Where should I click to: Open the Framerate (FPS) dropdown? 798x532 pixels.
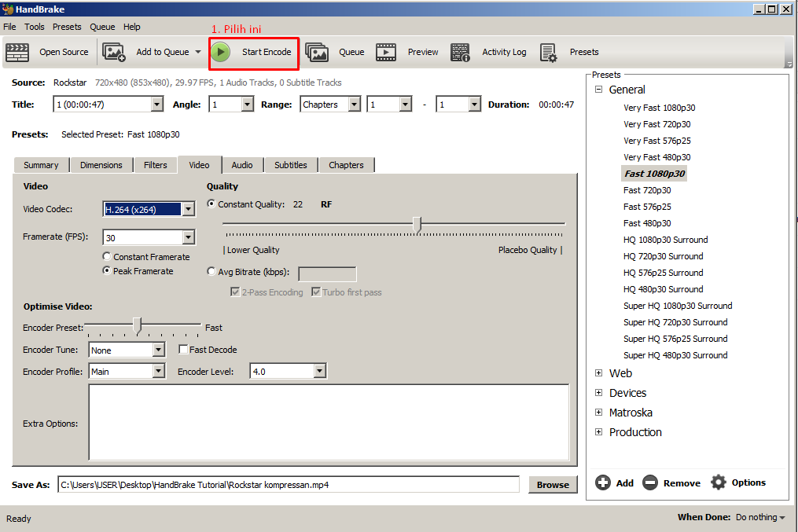(189, 237)
